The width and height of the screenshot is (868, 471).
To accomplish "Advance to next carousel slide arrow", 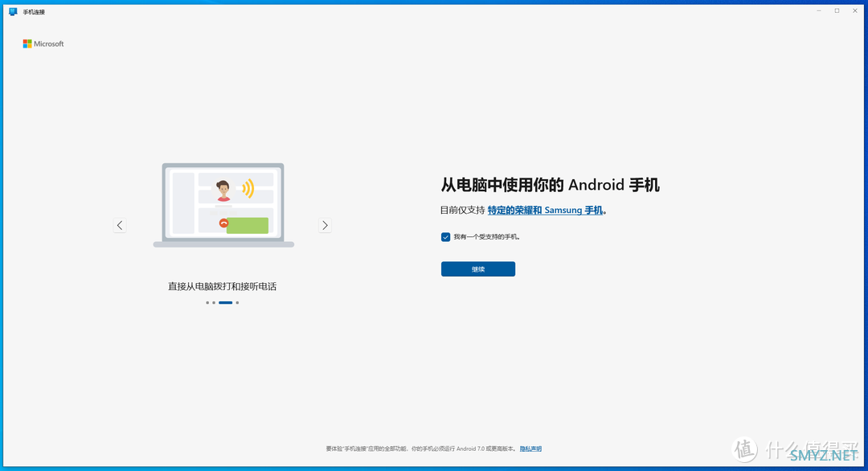I will pos(325,225).
